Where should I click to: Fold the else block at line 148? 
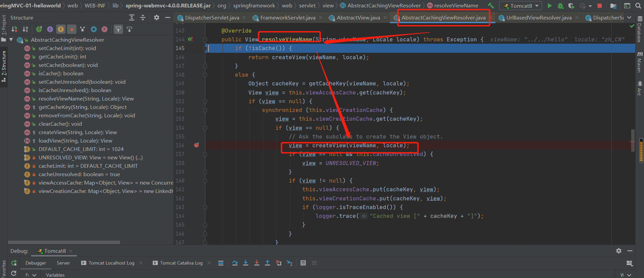tap(205, 75)
